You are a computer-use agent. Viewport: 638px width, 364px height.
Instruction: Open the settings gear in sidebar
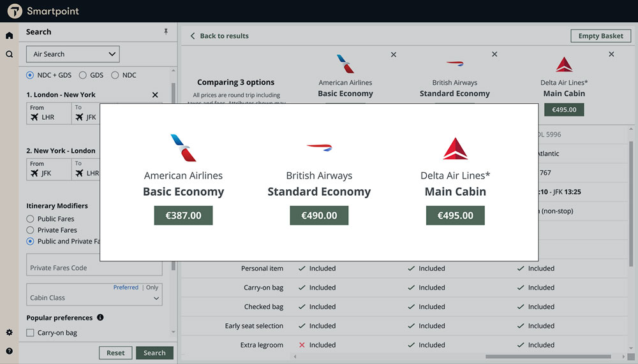pos(10,332)
